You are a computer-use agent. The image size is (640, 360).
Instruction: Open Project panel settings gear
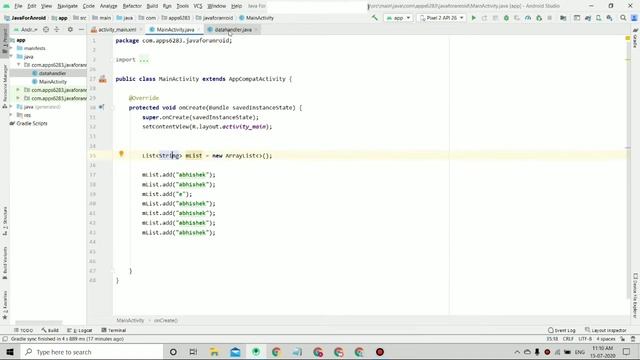tap(70, 29)
